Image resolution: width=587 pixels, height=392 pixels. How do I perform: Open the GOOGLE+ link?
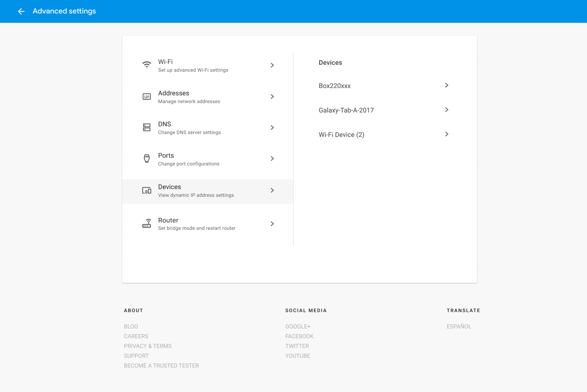coord(298,326)
